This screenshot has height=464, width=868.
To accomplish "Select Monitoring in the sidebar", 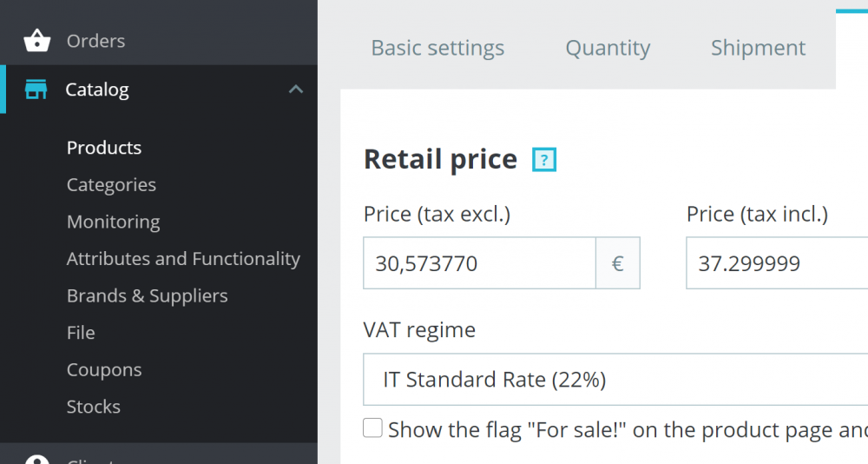I will 113,222.
